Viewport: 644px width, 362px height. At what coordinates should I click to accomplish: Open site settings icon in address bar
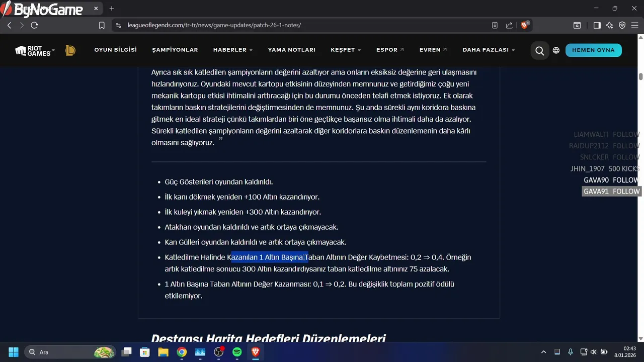coord(118,25)
